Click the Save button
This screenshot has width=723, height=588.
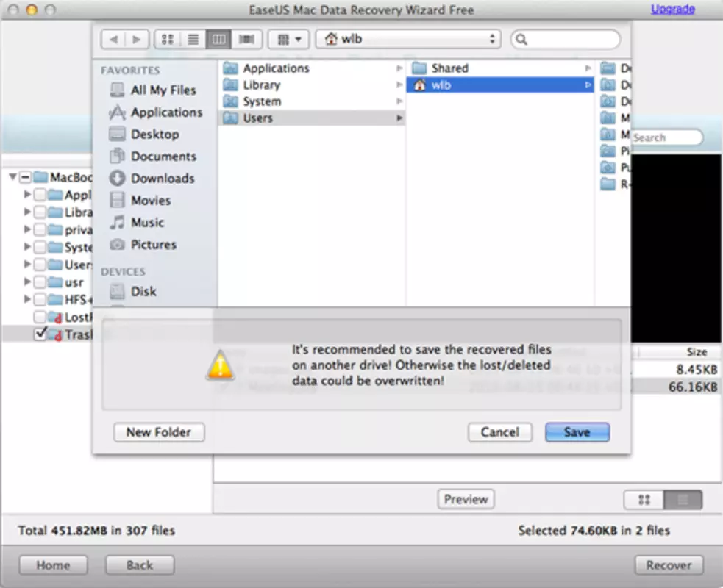click(x=577, y=432)
